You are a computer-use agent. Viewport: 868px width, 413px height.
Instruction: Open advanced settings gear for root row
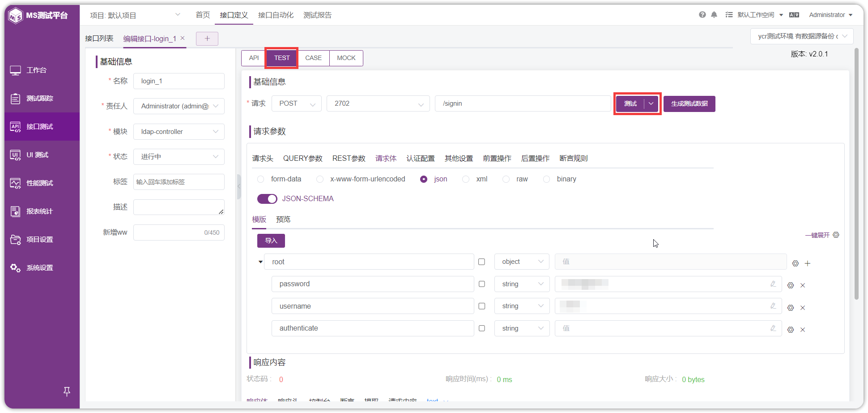795,263
